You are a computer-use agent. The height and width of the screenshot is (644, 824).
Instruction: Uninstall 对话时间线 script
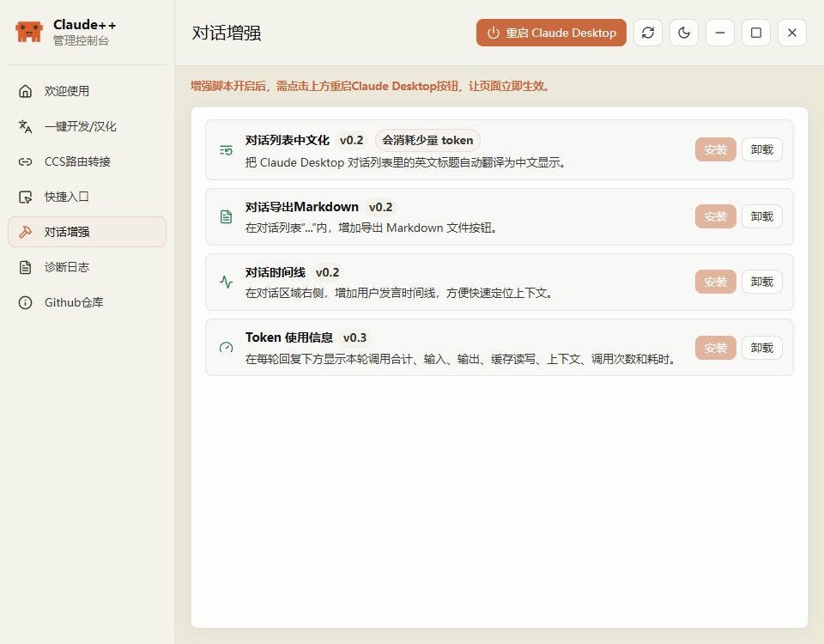pyautogui.click(x=762, y=282)
